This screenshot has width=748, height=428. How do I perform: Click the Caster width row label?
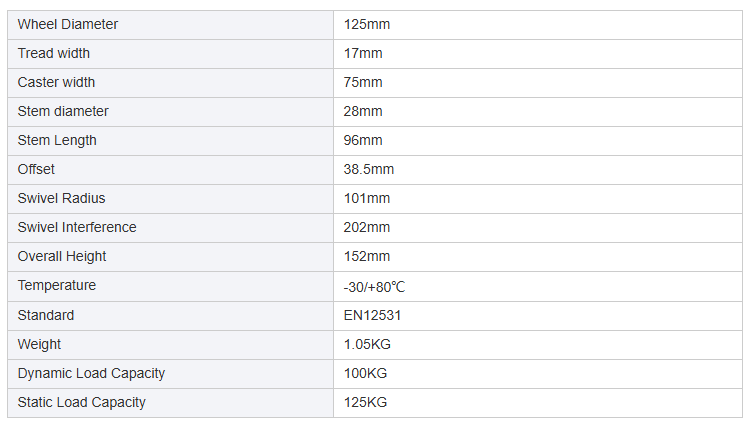pyautogui.click(x=57, y=82)
